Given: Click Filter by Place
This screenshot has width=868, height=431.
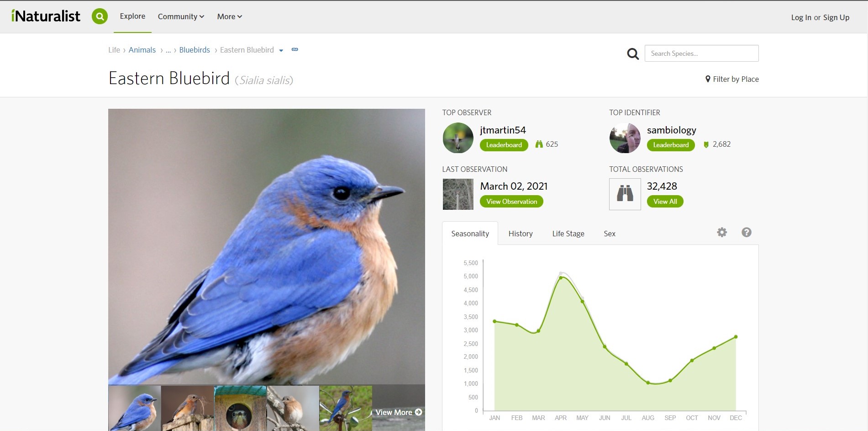Looking at the screenshot, I should 732,79.
